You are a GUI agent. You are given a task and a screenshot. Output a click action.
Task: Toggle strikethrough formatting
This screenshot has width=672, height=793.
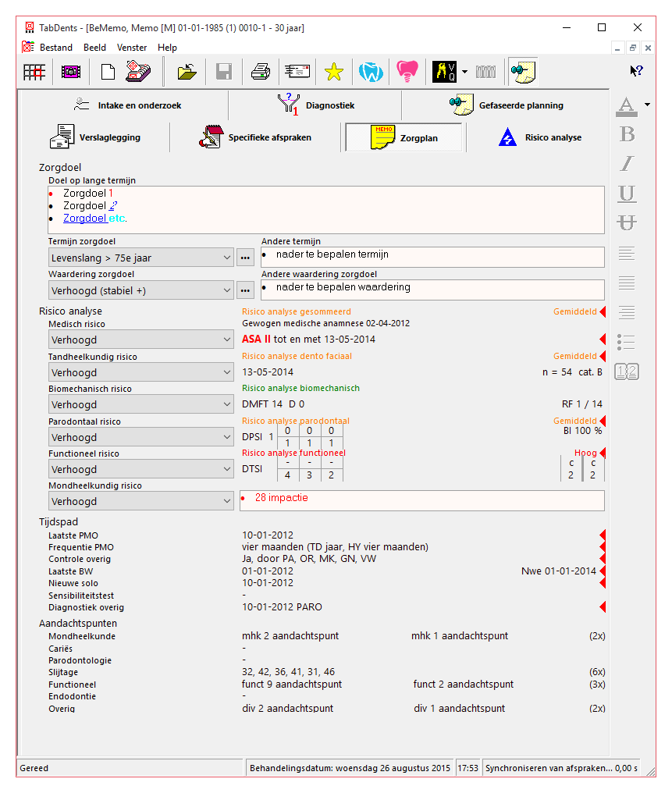point(627,223)
